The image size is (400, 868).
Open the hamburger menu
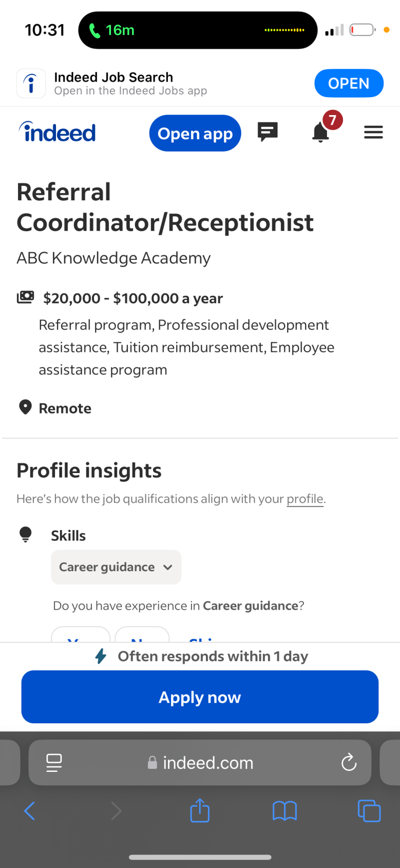pyautogui.click(x=373, y=133)
